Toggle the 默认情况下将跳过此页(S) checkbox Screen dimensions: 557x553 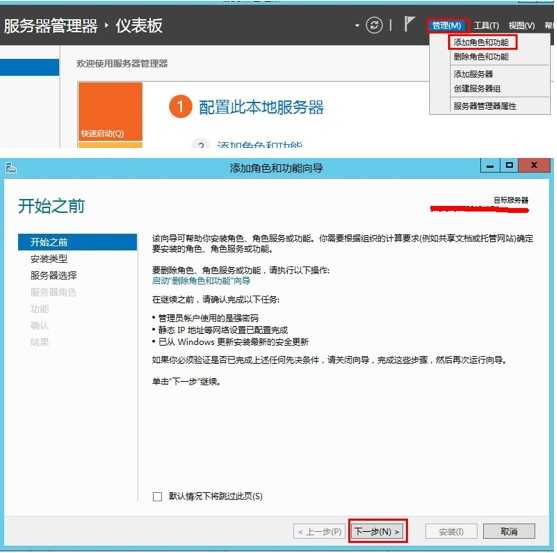[x=157, y=496]
